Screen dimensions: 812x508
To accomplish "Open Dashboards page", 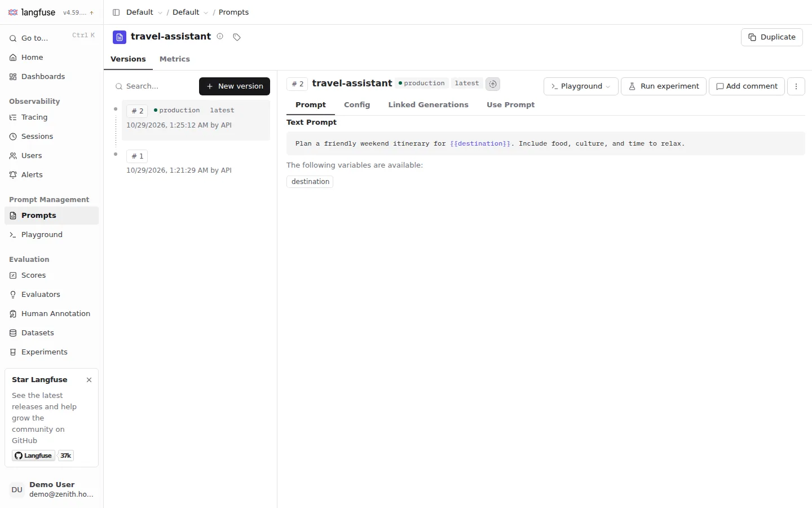I will tap(52, 77).
